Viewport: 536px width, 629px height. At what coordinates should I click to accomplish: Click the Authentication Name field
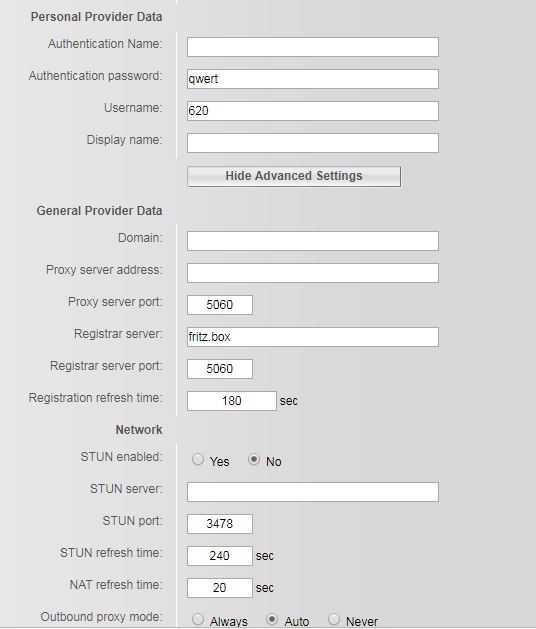313,47
